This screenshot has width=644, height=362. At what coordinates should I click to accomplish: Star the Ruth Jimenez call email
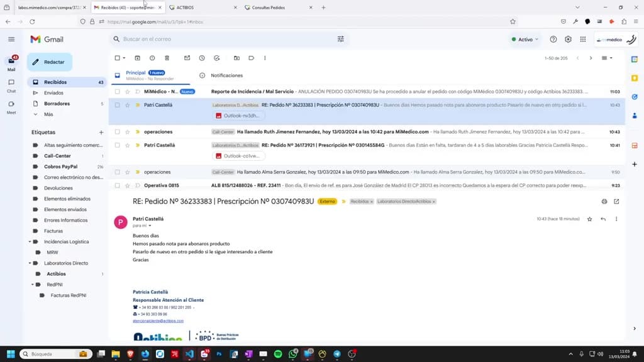coord(127,132)
